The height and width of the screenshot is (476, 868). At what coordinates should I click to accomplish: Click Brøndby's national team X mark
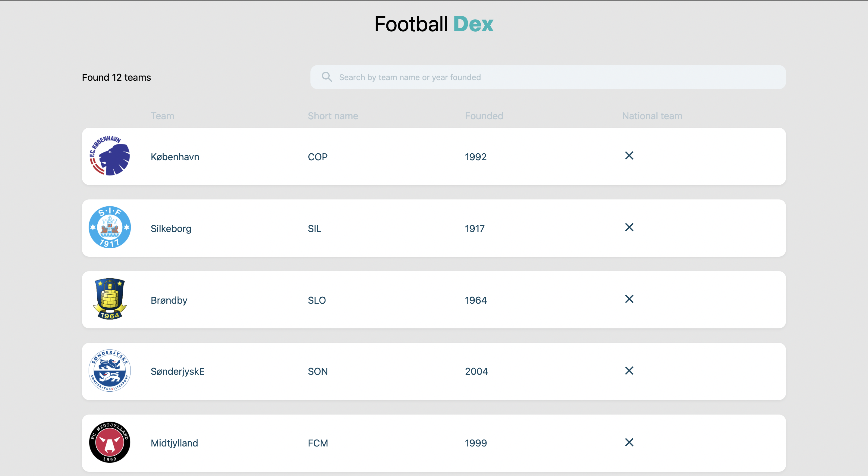click(629, 299)
